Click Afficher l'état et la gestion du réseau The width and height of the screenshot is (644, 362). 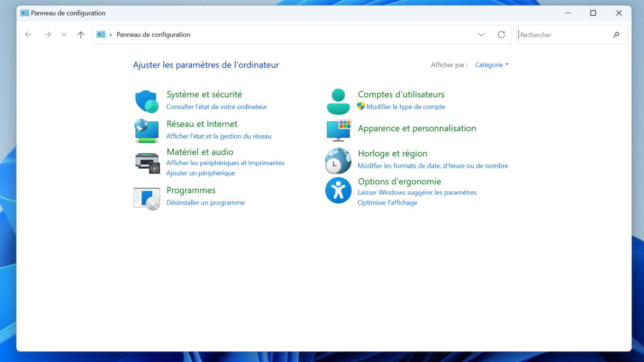(x=219, y=136)
